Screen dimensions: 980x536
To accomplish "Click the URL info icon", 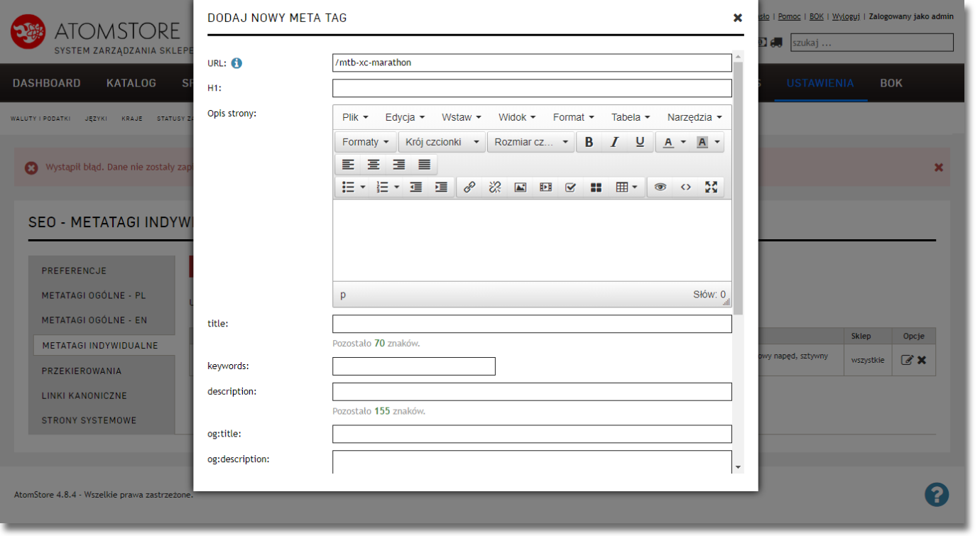I will click(x=236, y=63).
